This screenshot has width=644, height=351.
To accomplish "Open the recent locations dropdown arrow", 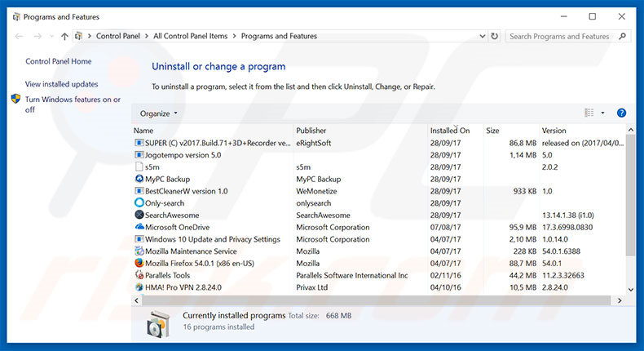I will point(51,36).
